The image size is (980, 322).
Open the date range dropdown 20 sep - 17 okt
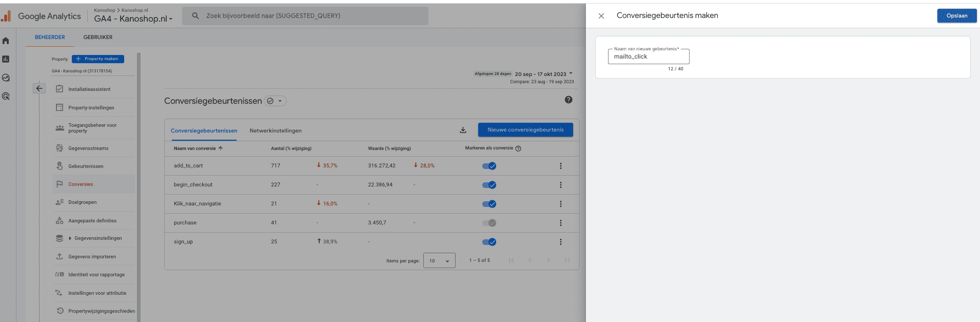point(543,74)
